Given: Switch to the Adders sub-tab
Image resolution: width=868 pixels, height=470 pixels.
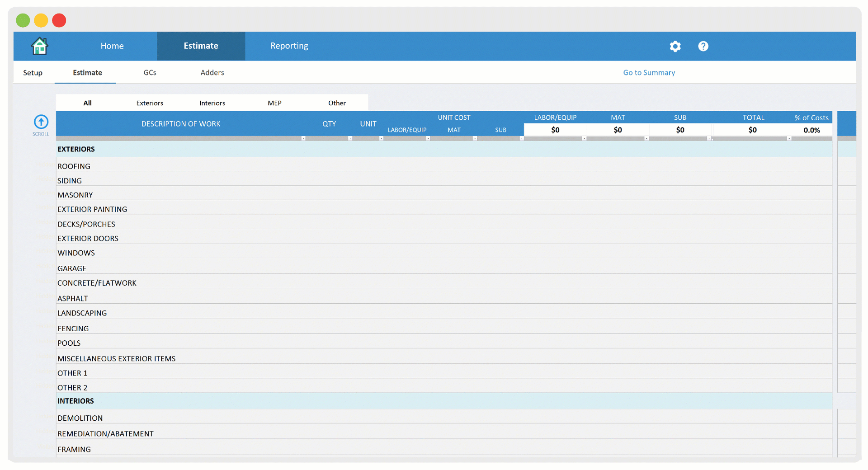Looking at the screenshot, I should [x=212, y=73].
